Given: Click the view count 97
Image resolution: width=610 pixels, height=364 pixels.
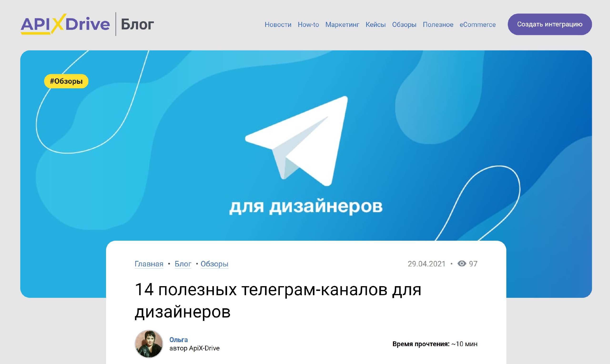Looking at the screenshot, I should (473, 264).
